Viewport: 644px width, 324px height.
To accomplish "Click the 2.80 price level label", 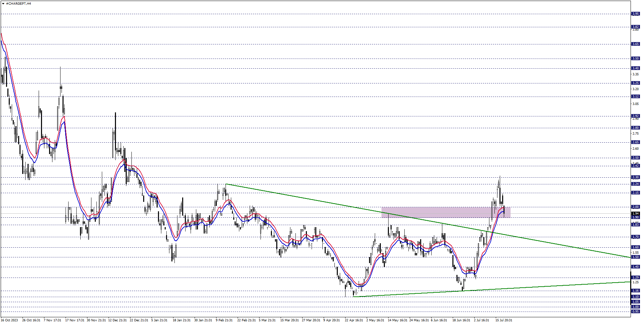I will 635,128.
